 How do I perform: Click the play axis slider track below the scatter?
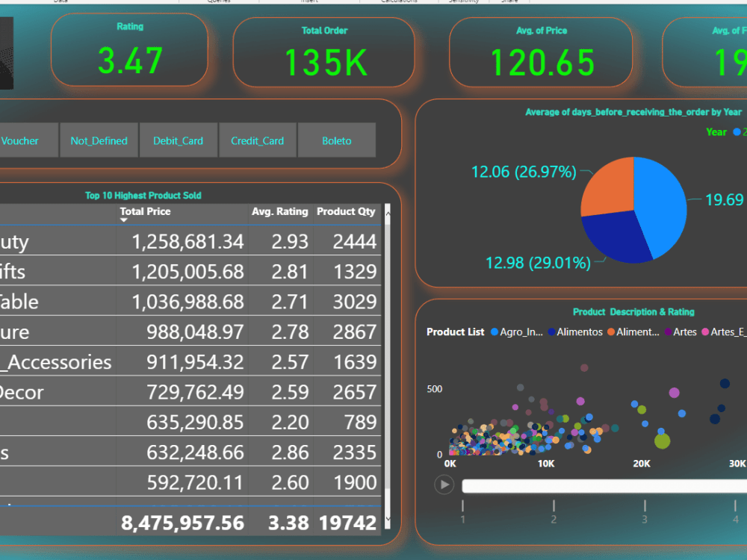(605, 485)
